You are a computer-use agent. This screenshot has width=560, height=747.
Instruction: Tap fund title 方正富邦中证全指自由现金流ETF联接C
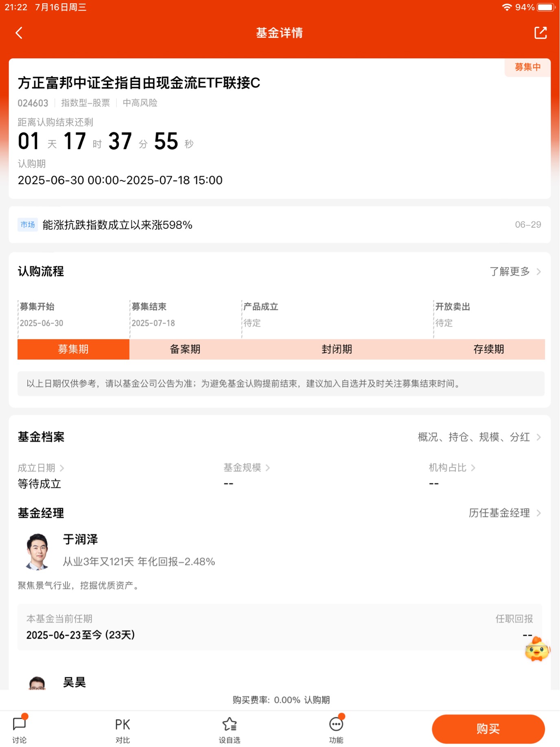click(x=139, y=83)
